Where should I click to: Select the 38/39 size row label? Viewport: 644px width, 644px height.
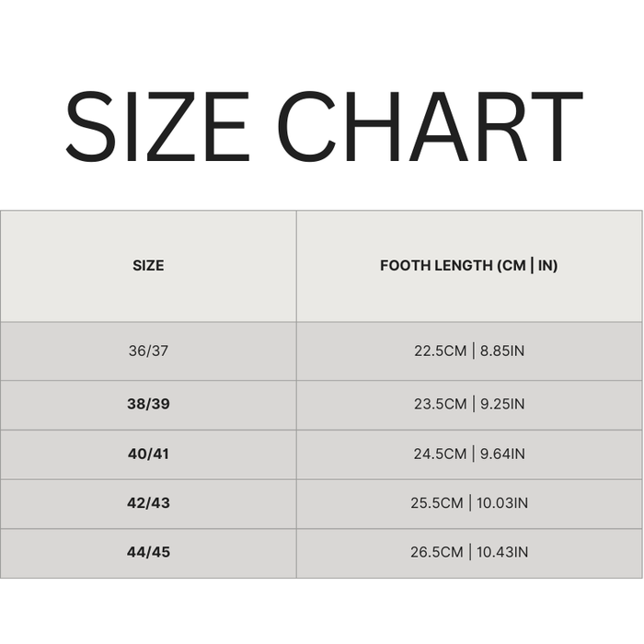148,404
